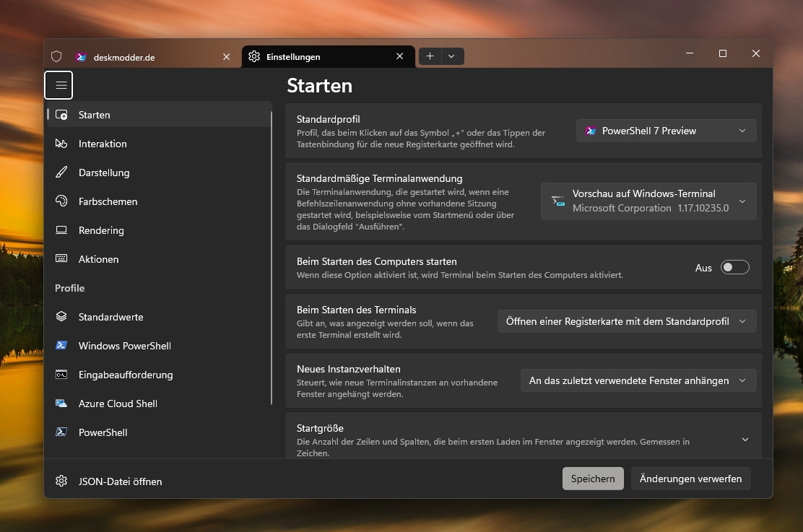The image size is (803, 532).
Task: Open the Azure Cloud Shell profile icon
Action: tap(61, 404)
